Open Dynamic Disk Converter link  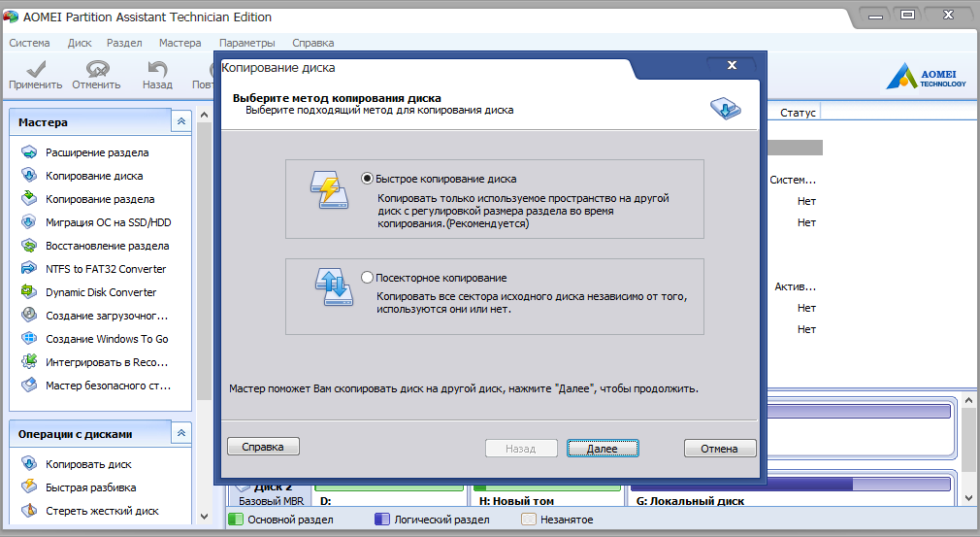(x=101, y=292)
